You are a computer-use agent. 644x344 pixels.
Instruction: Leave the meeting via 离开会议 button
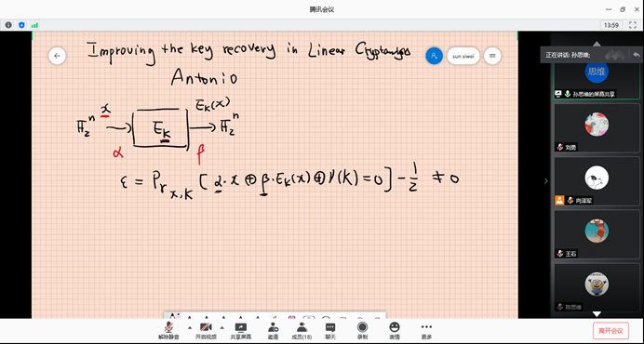click(x=610, y=331)
